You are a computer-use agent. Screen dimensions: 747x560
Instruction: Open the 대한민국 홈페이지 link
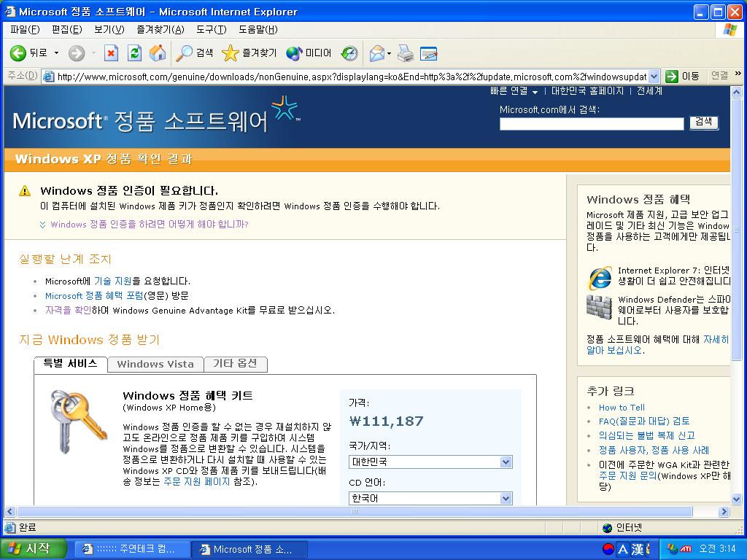[587, 91]
